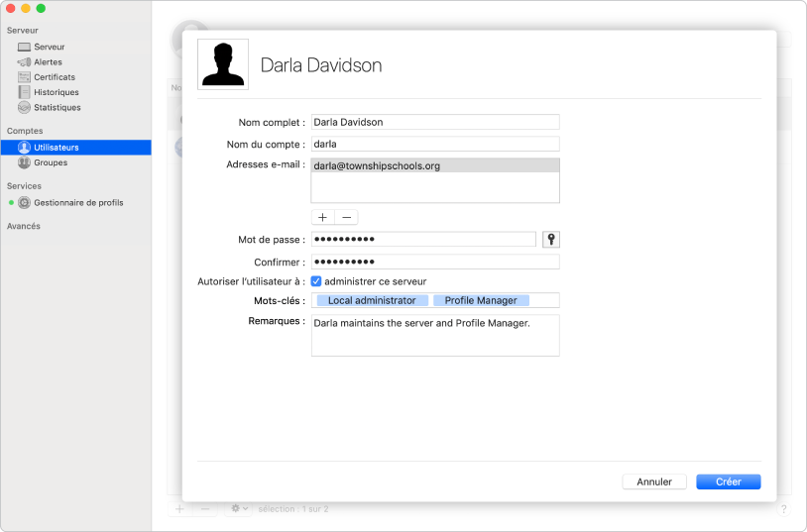Click the Comptes section header

coord(25,131)
